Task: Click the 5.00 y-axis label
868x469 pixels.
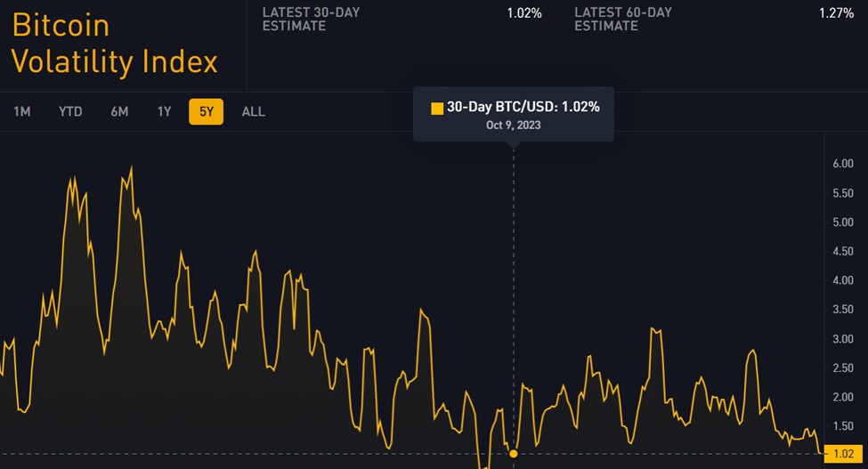Action: [843, 222]
